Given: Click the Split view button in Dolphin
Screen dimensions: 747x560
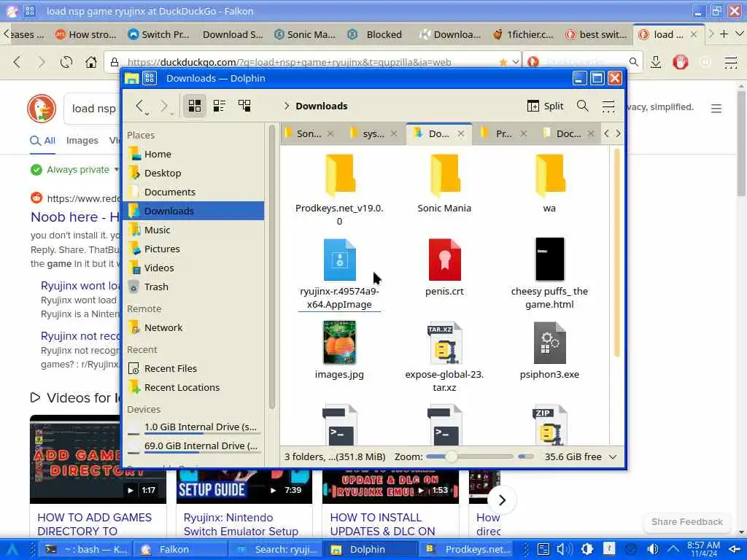Looking at the screenshot, I should tap(545, 106).
